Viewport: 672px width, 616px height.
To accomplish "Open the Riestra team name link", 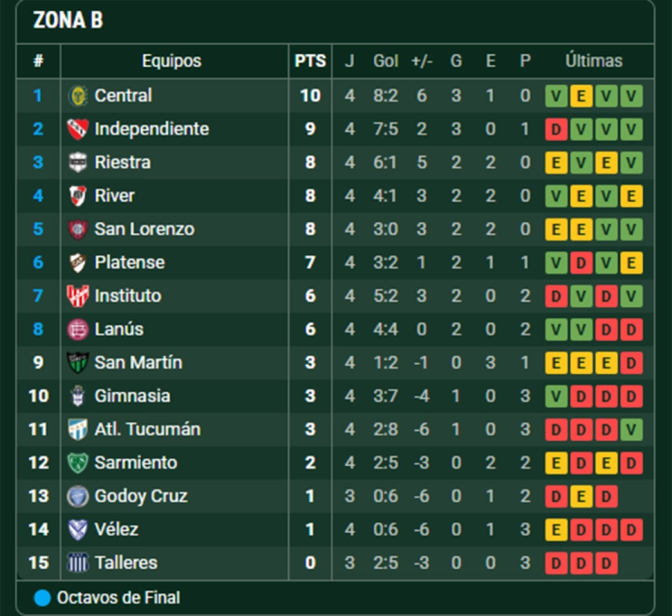I will pos(122,163).
